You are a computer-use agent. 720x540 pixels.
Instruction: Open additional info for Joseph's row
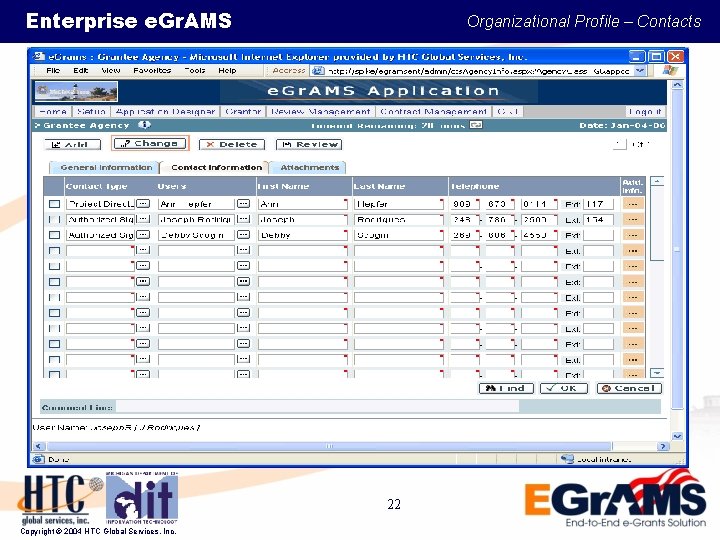(x=633, y=219)
